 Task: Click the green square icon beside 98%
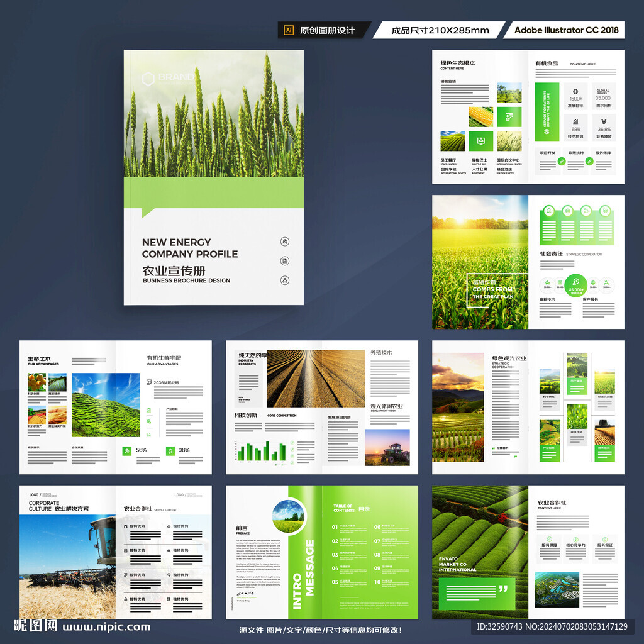(x=170, y=451)
